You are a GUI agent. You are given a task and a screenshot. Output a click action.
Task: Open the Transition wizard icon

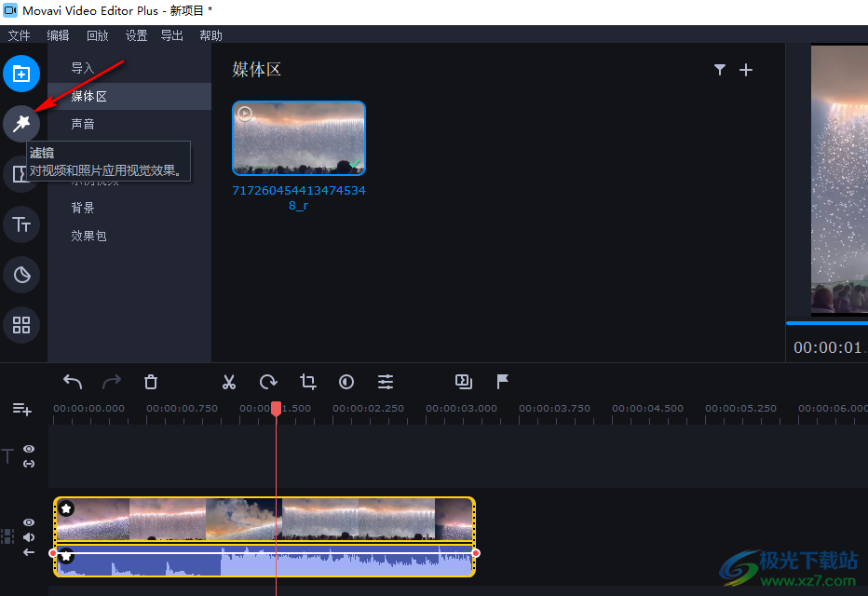coord(464,381)
